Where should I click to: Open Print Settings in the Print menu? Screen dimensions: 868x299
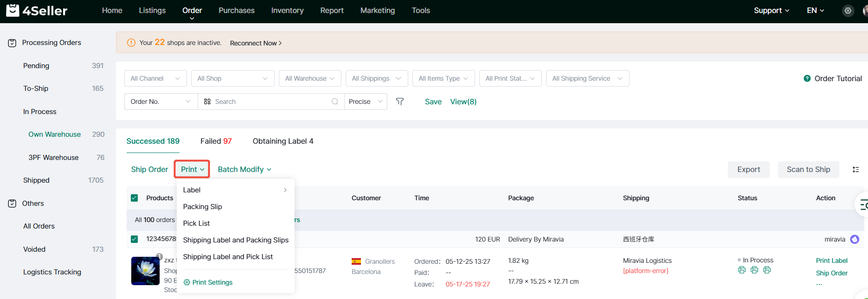click(208, 282)
